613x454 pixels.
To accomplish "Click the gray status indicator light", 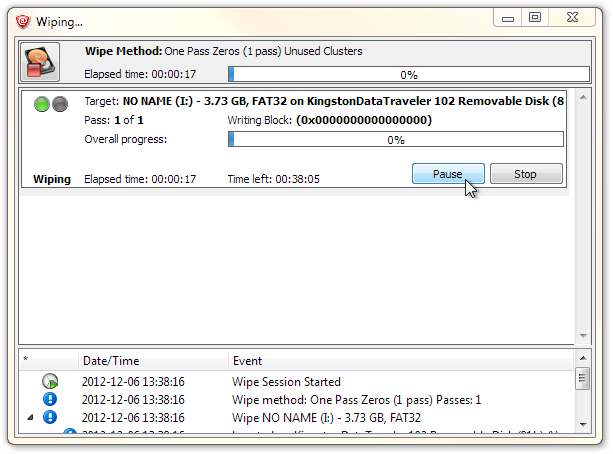I will pyautogui.click(x=59, y=104).
